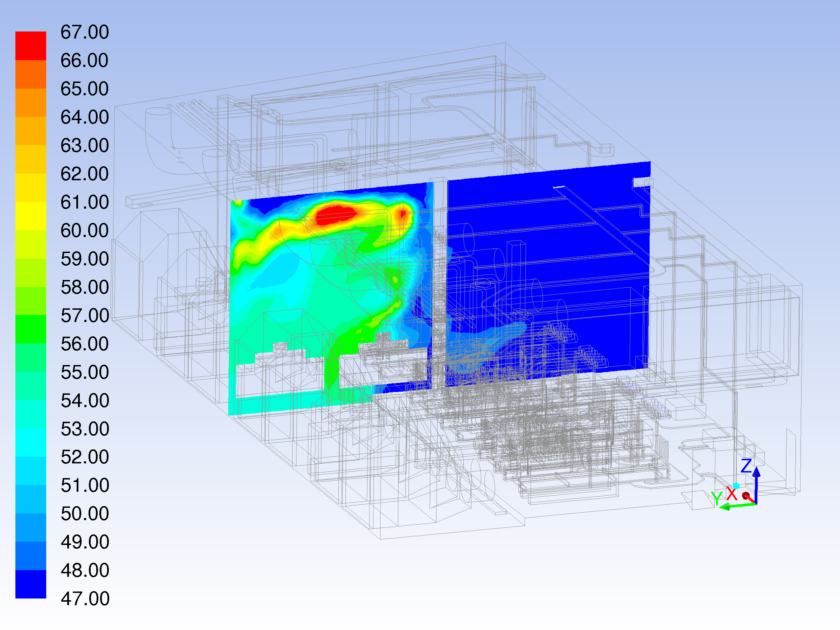Click the legend value 61.00

pyautogui.click(x=85, y=202)
